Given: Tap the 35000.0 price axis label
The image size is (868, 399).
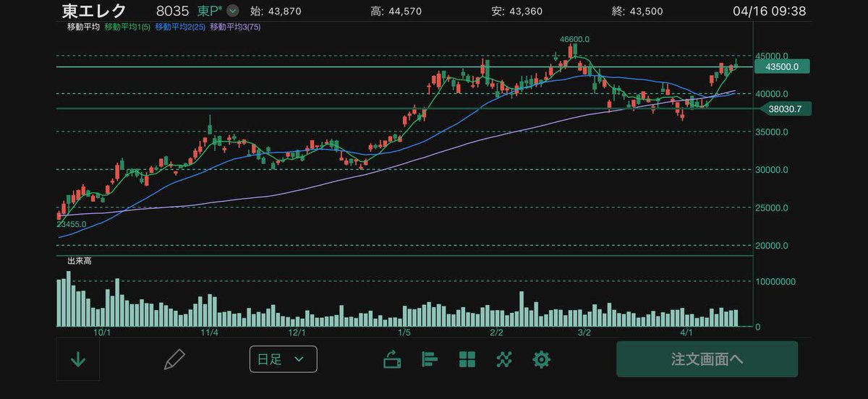Looking at the screenshot, I should [x=773, y=132].
